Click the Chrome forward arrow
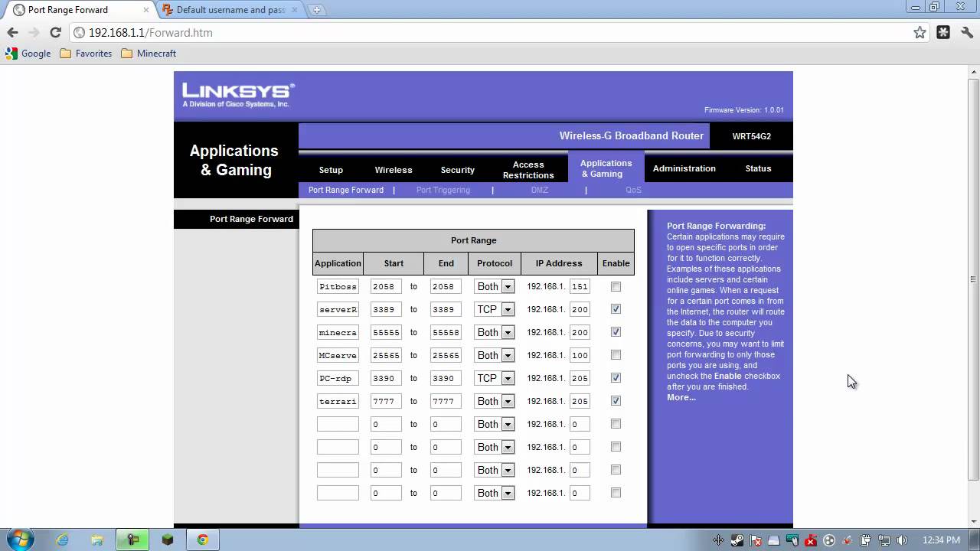The width and height of the screenshot is (980, 551). point(34,32)
